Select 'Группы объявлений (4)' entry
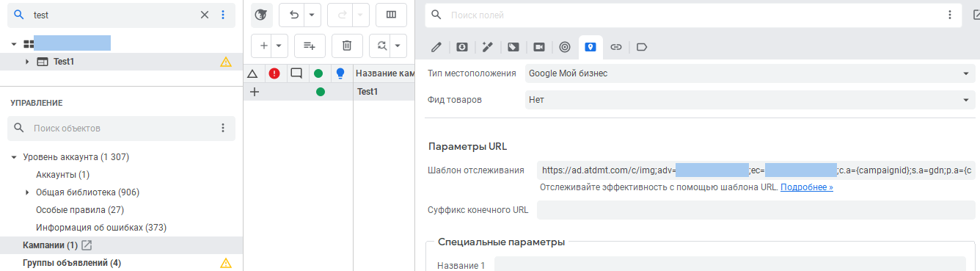 [72, 263]
